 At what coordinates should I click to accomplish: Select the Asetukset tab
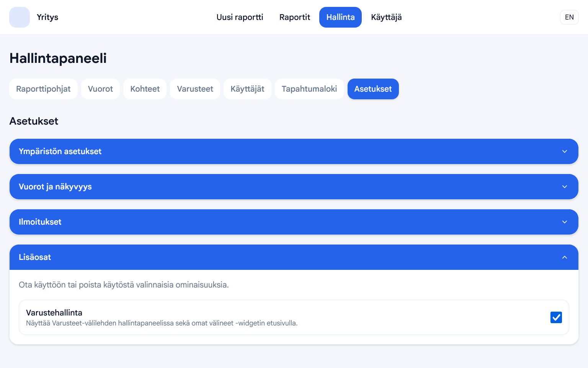(x=373, y=89)
